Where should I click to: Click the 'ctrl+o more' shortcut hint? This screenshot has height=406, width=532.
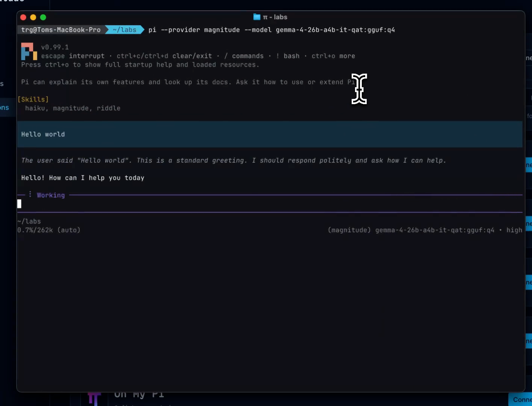333,56
